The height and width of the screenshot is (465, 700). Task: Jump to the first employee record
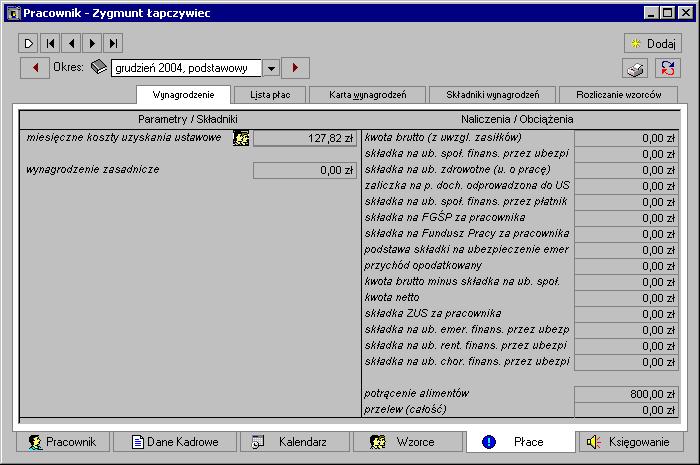(x=50, y=43)
